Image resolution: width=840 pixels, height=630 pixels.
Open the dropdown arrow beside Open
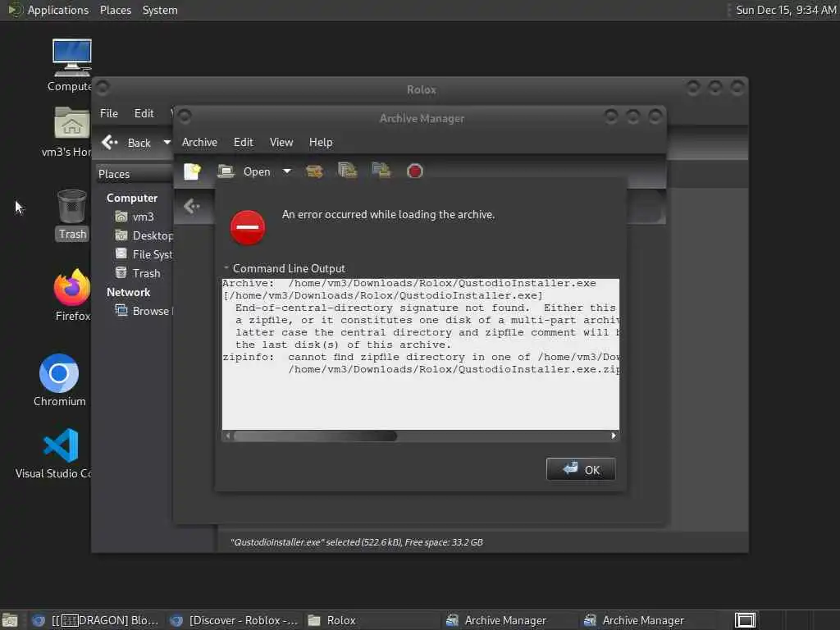(287, 171)
